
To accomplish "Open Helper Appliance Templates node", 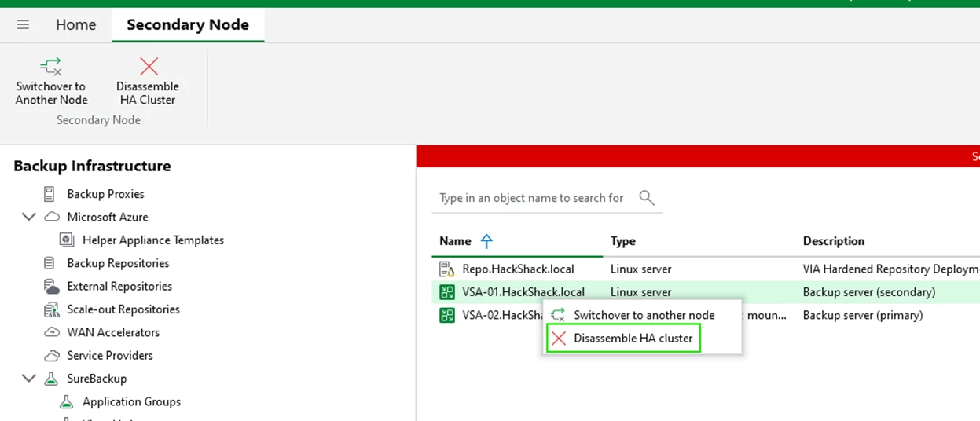I will click(x=153, y=240).
